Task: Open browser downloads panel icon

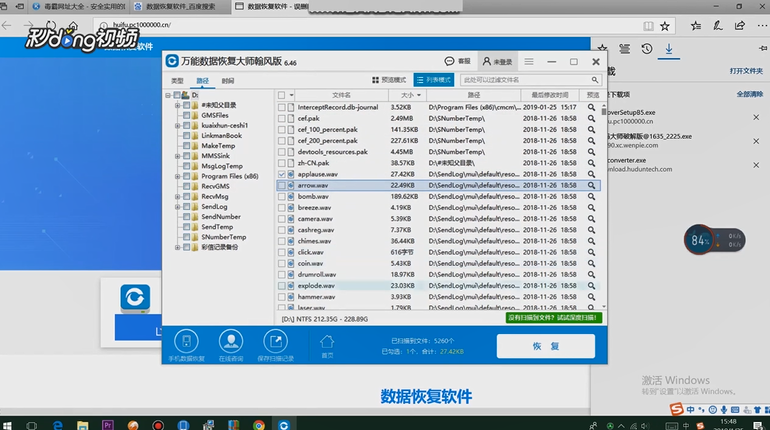Action: 669,49
